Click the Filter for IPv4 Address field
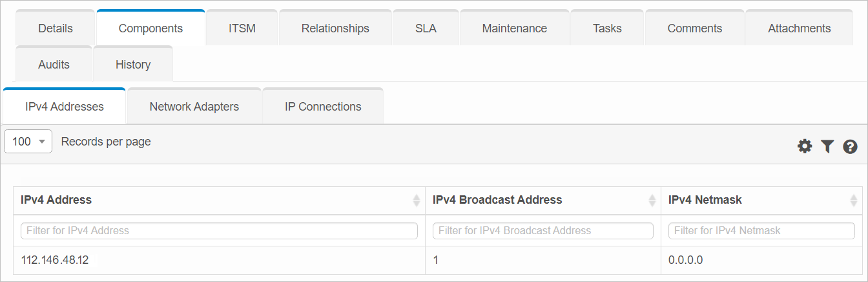This screenshot has width=868, height=282. (x=219, y=231)
